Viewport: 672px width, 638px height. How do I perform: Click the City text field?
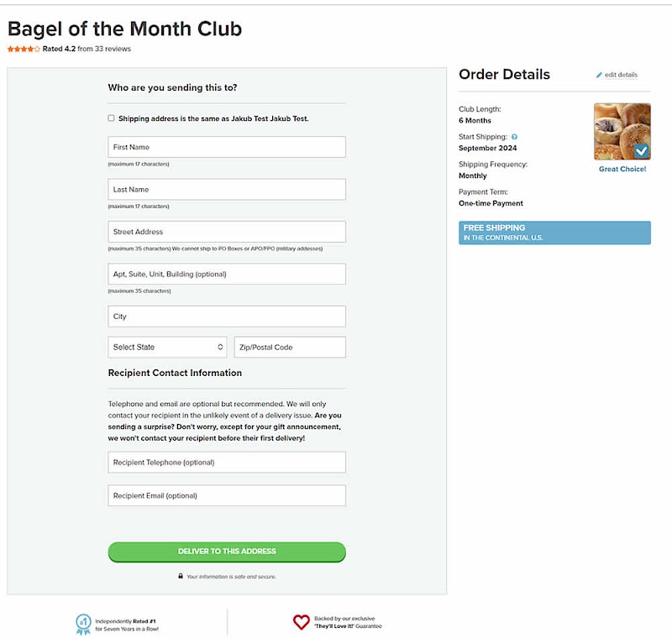tap(227, 316)
